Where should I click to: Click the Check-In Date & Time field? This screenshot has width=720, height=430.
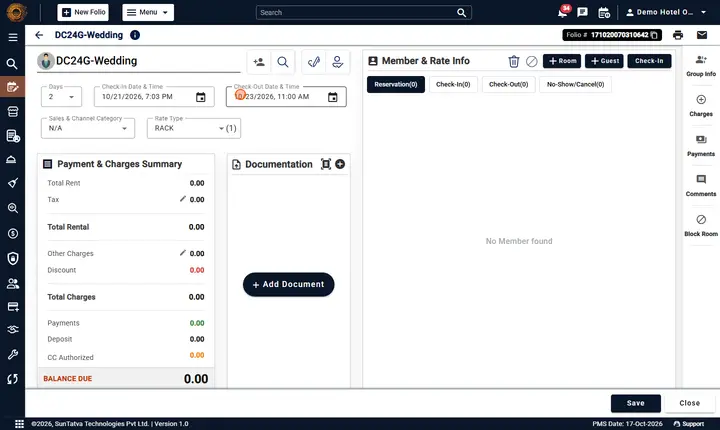point(154,97)
